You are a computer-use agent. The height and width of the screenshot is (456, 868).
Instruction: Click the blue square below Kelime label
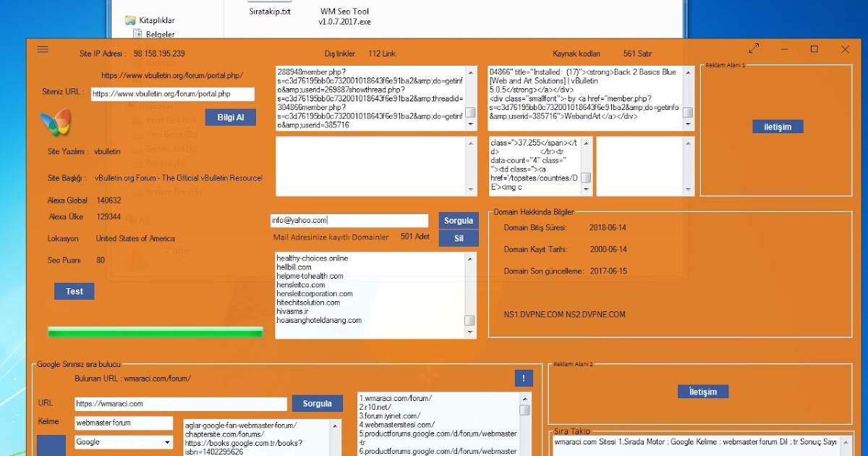tap(51, 445)
